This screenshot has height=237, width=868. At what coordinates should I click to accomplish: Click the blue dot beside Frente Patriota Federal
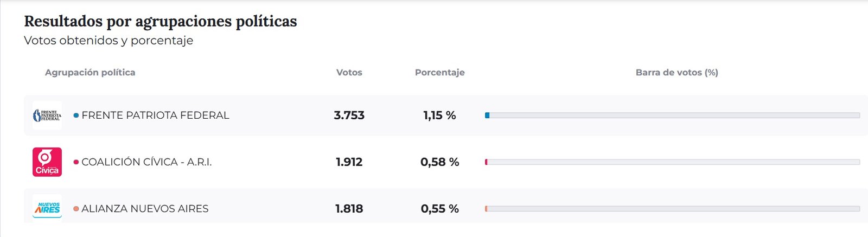[x=76, y=115]
